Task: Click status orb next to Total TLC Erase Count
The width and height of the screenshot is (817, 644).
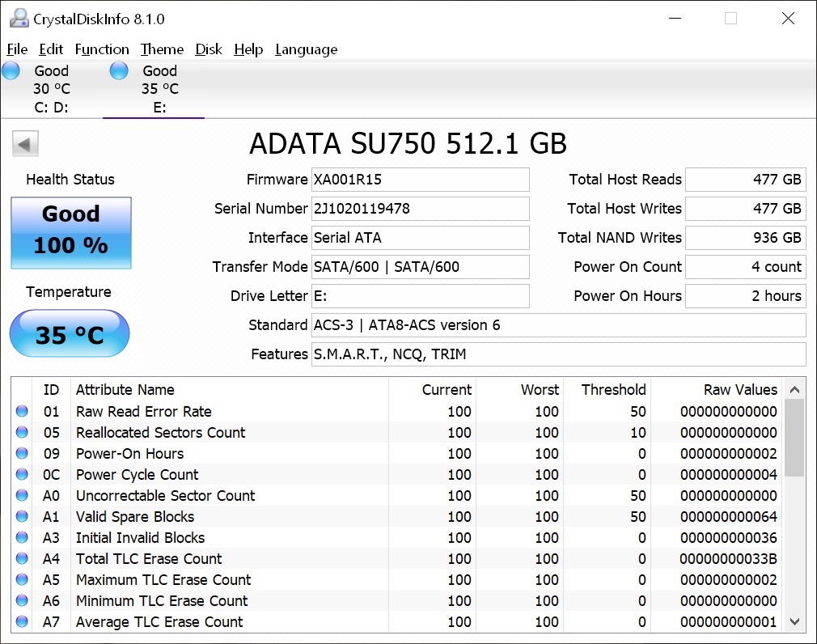Action: tap(22, 559)
